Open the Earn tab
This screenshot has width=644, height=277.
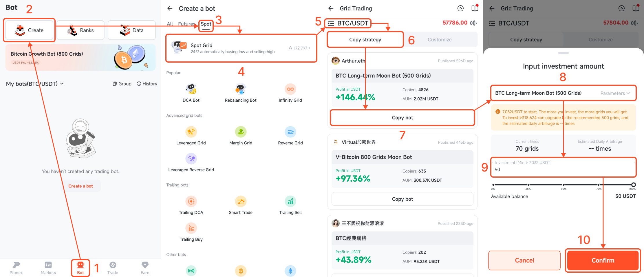(145, 268)
